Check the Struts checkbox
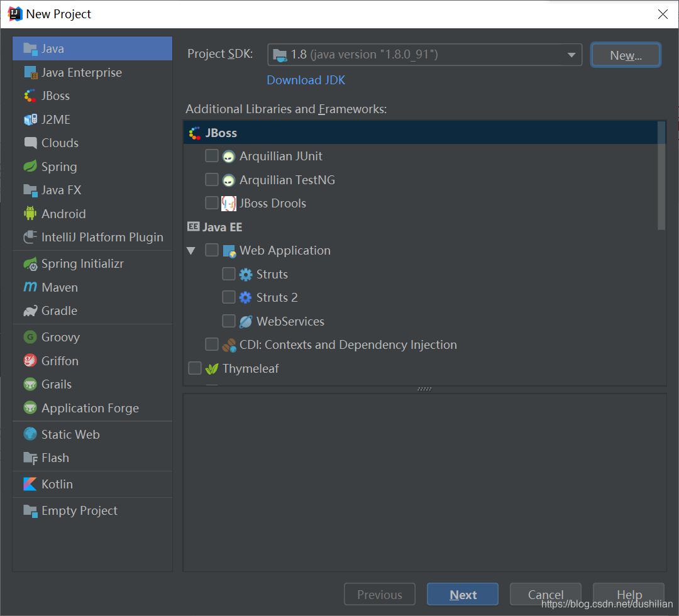This screenshot has width=679, height=616. (229, 274)
